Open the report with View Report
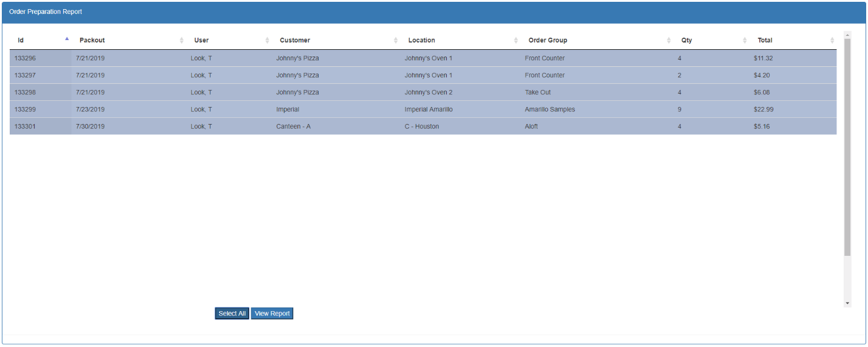This screenshot has width=868, height=347. pyautogui.click(x=272, y=314)
